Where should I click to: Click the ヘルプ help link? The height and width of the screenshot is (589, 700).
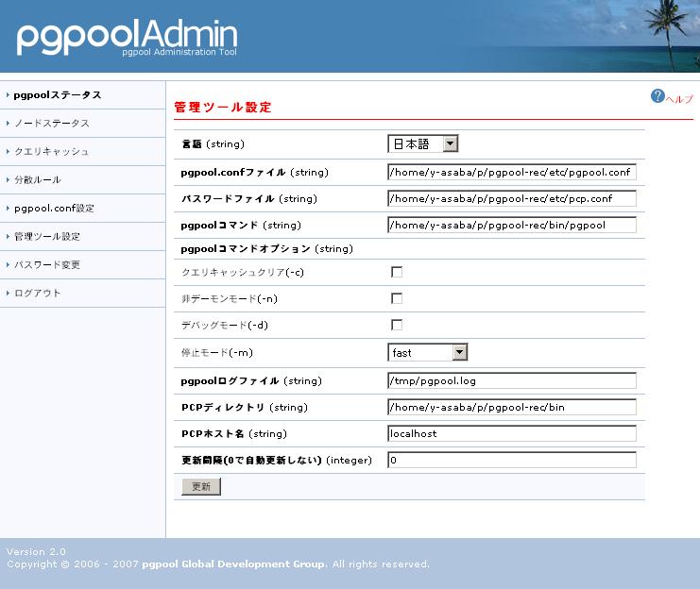click(679, 99)
